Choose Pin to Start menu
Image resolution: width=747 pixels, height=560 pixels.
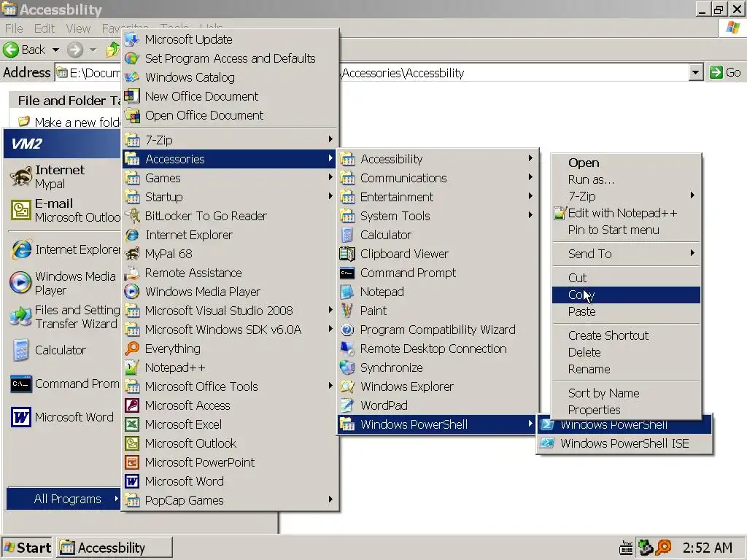click(626, 230)
